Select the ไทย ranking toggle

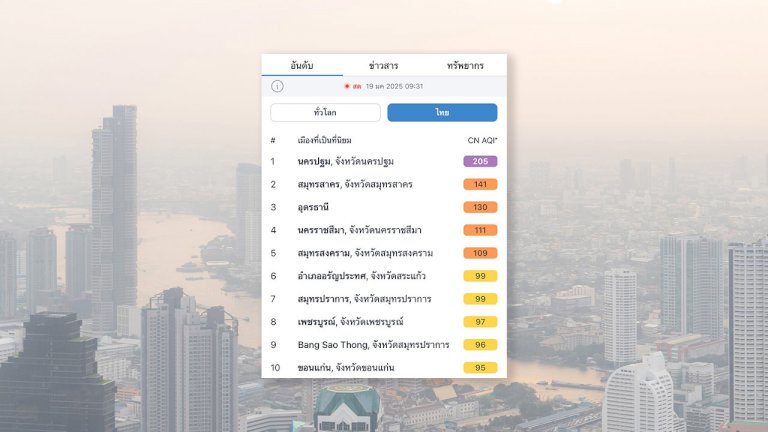442,113
